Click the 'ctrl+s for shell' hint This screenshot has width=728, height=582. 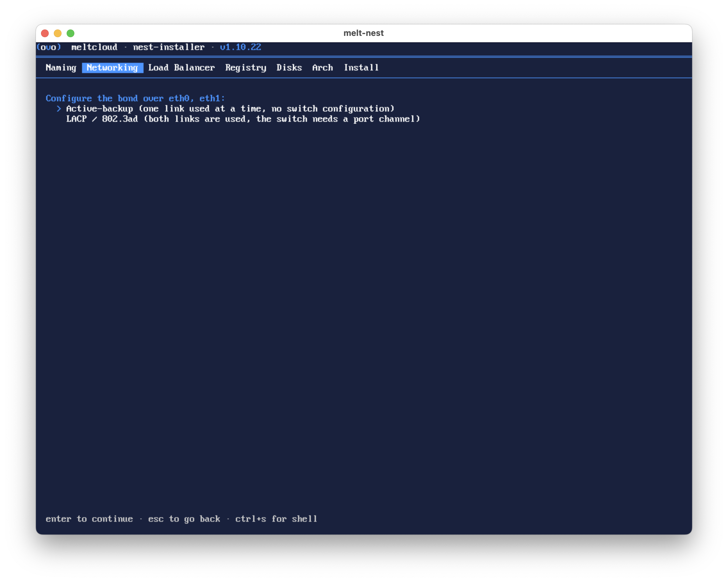[276, 519]
